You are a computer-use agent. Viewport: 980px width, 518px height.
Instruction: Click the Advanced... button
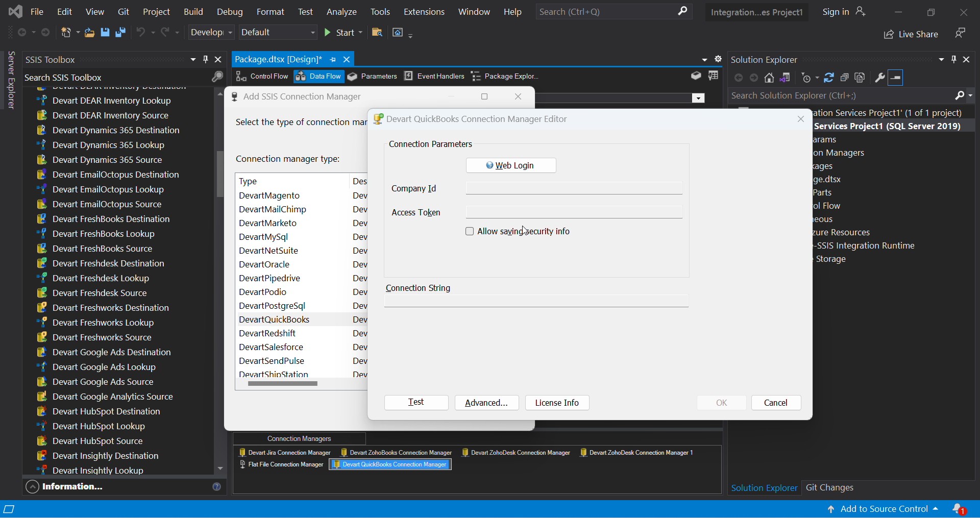pyautogui.click(x=486, y=403)
